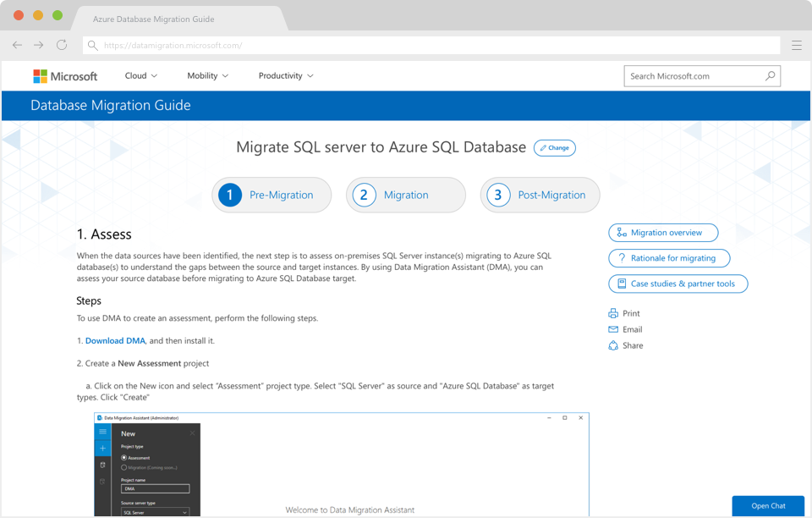
Task: Click the macOS yellow minimize button
Action: pyautogui.click(x=38, y=15)
